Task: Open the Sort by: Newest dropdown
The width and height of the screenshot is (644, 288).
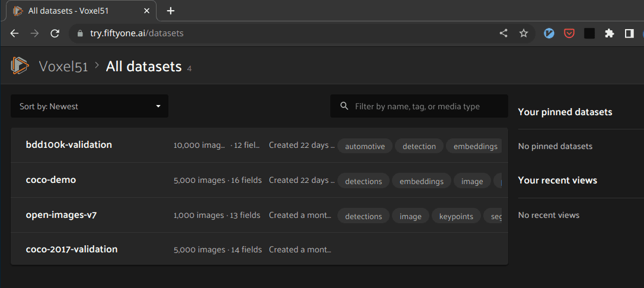Action: (x=90, y=106)
